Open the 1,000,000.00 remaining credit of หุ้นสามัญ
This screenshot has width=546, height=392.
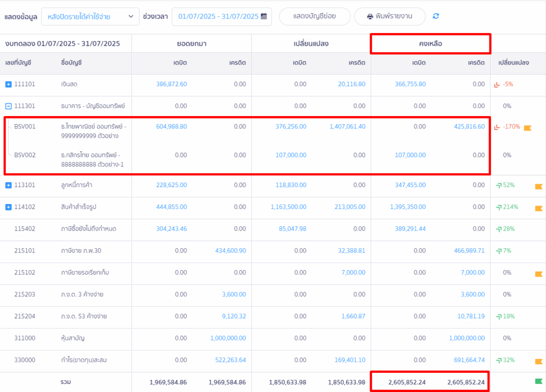[x=467, y=338]
